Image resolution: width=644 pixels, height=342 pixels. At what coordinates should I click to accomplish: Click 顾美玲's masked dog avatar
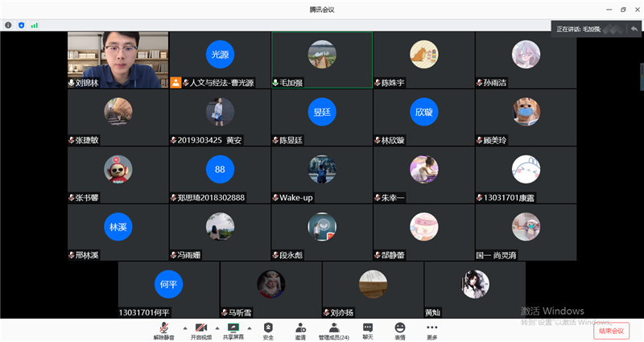pyautogui.click(x=526, y=112)
